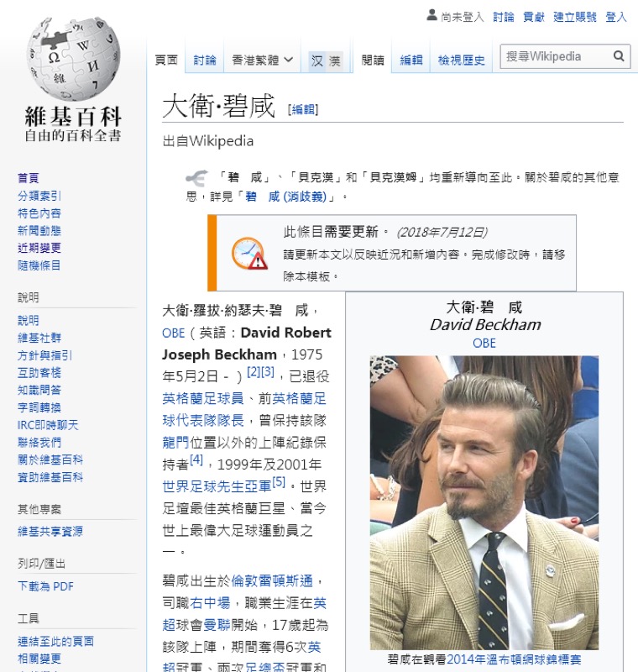Screen dimensions: 638x672
Task: Open 分類索引 in the sidebar
Action: coord(39,196)
